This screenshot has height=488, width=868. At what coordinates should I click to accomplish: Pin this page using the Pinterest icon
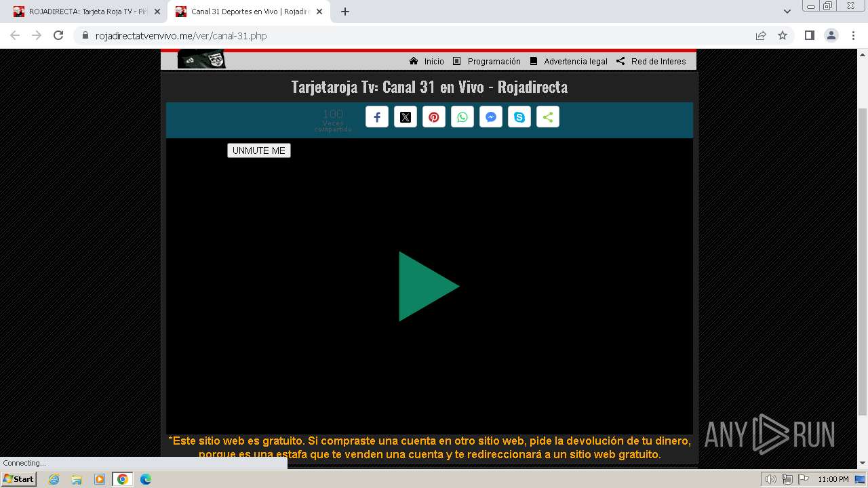[434, 117]
